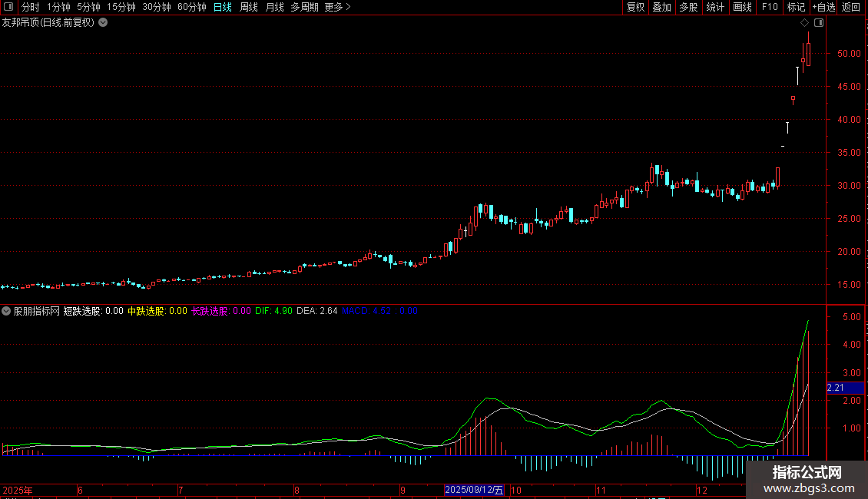This screenshot has width=868, height=499.
Task: Switch to 5分钟 period tab
Action: (88, 7)
